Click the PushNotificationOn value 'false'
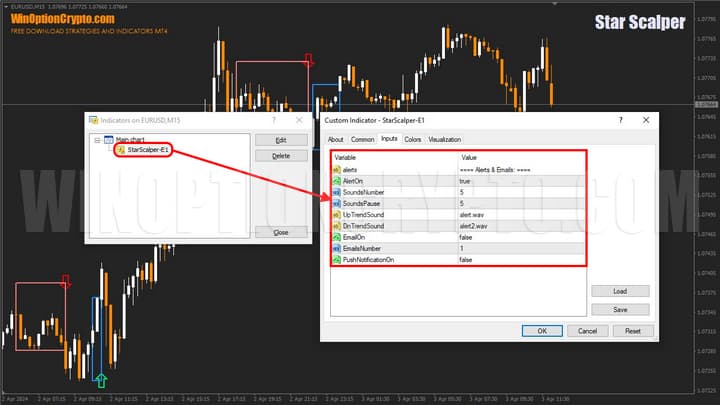 pos(466,260)
